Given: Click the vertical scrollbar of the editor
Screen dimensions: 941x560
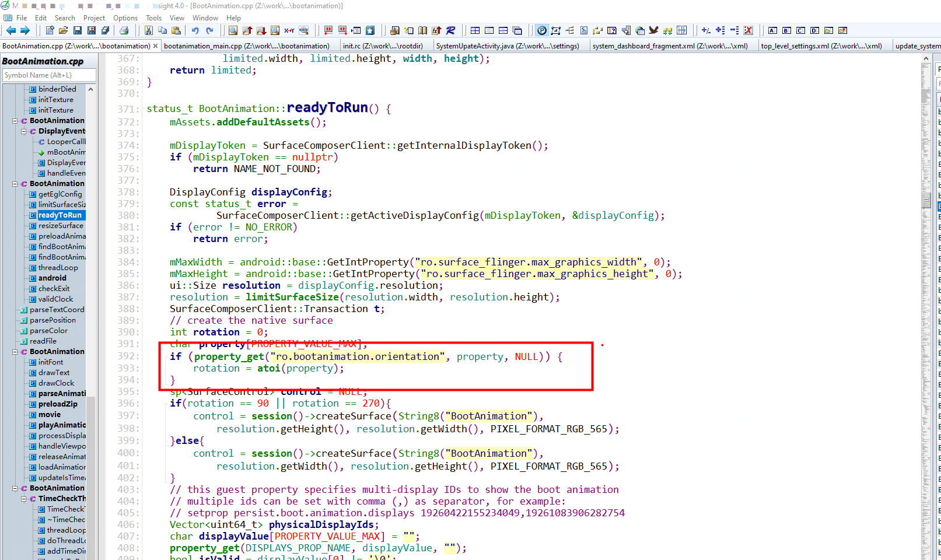Looking at the screenshot, I should tap(927, 233).
